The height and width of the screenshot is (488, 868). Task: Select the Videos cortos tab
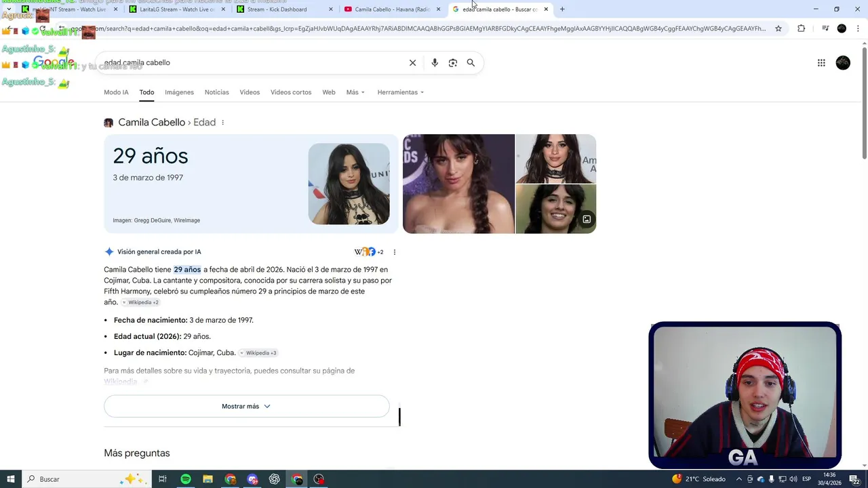pyautogui.click(x=291, y=92)
